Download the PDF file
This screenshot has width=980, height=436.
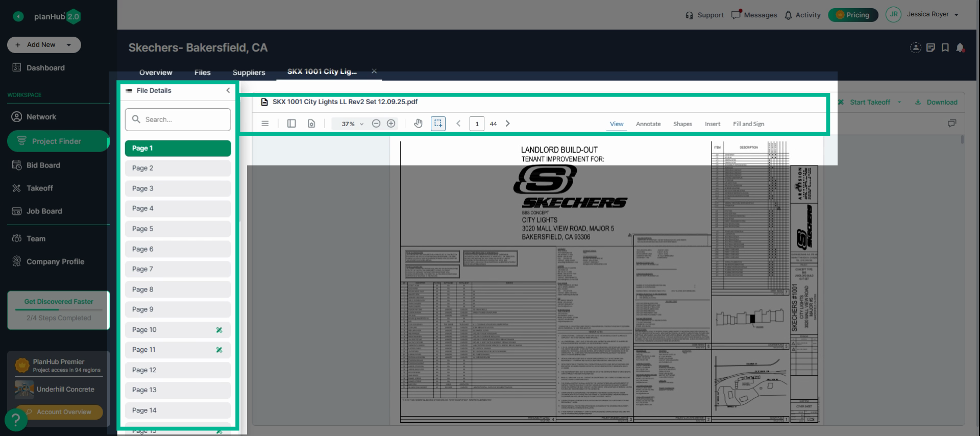coord(937,102)
